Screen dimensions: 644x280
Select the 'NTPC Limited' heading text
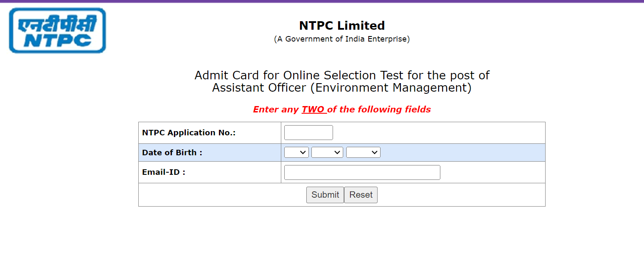pos(342,25)
